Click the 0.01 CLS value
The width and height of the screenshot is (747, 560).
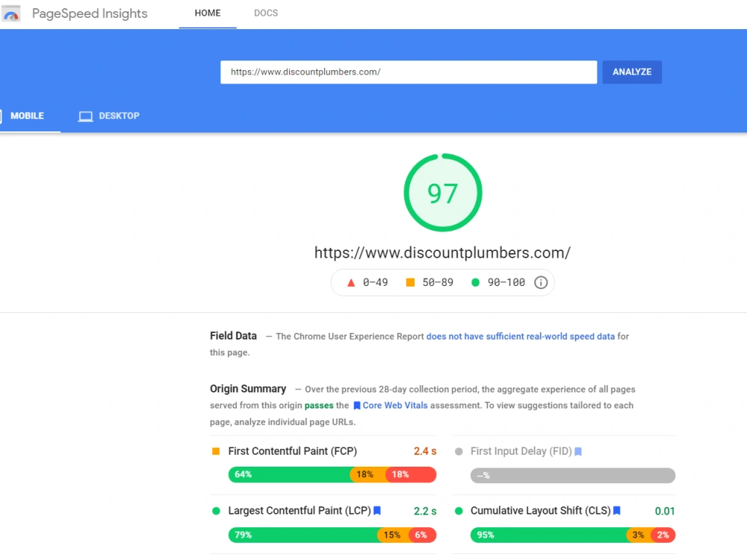tap(665, 511)
